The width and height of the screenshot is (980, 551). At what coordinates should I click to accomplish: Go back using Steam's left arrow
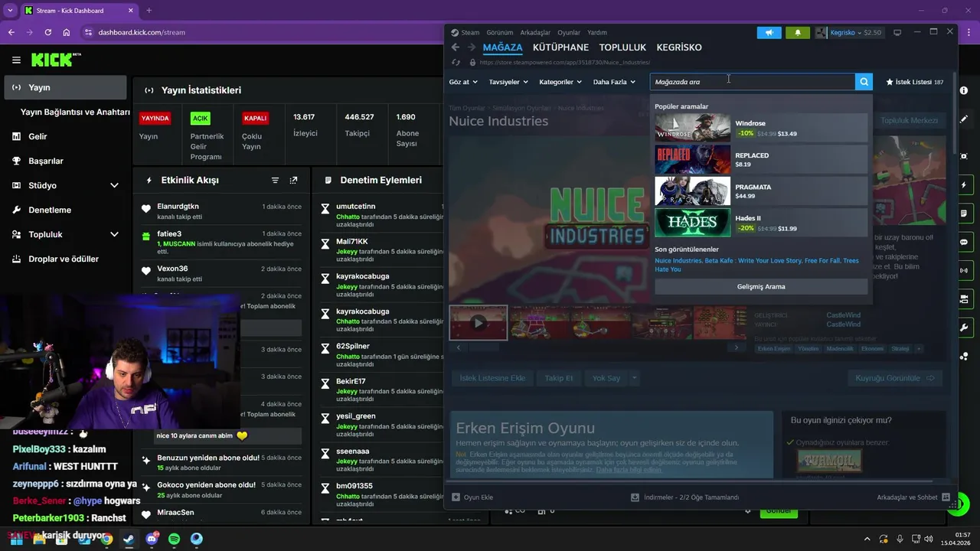(455, 47)
